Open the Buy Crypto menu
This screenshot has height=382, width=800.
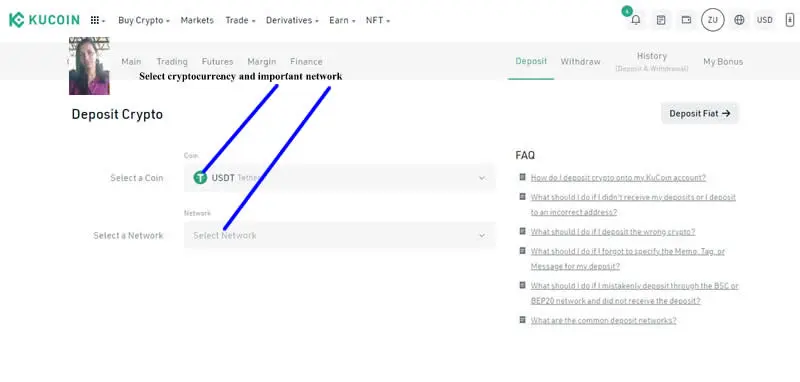click(144, 20)
